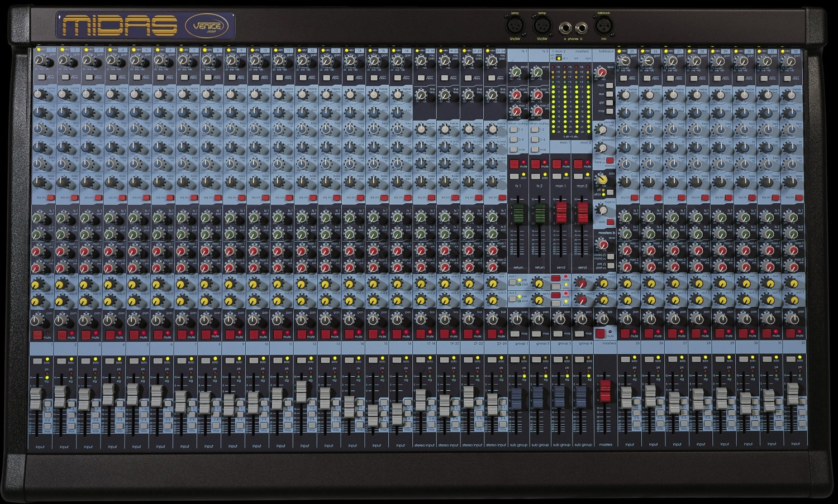This screenshot has height=504, width=838.
Task: Turn the bass EQ knob on channel 4
Action: (x=111, y=181)
